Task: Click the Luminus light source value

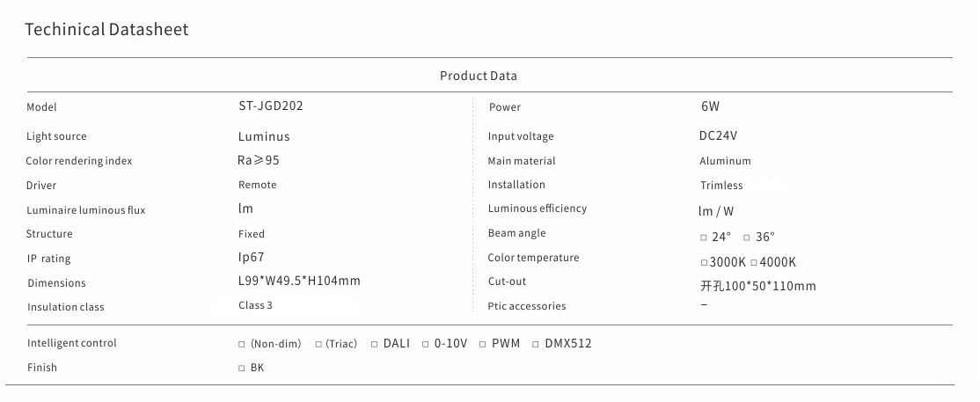Action: point(264,136)
